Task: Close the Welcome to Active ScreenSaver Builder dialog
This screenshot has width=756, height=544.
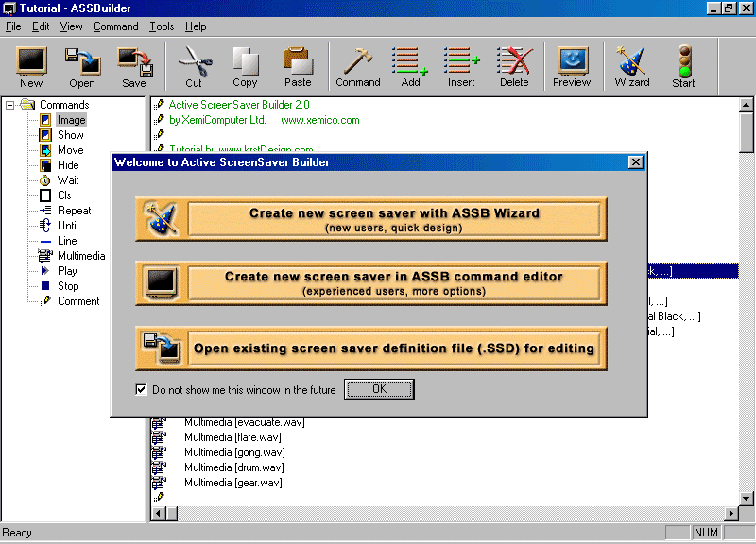Action: pos(636,162)
